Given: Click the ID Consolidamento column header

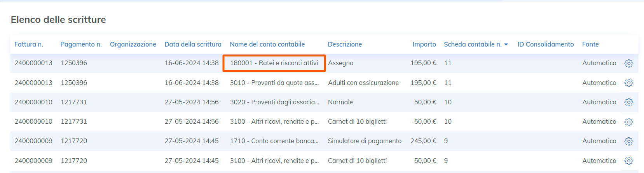Looking at the screenshot, I should (545, 44).
